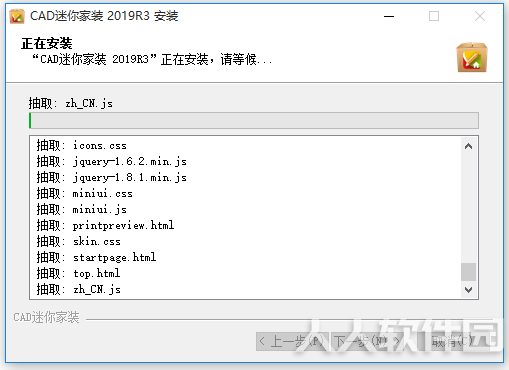Click the scroll up arrow in log list

click(468, 146)
